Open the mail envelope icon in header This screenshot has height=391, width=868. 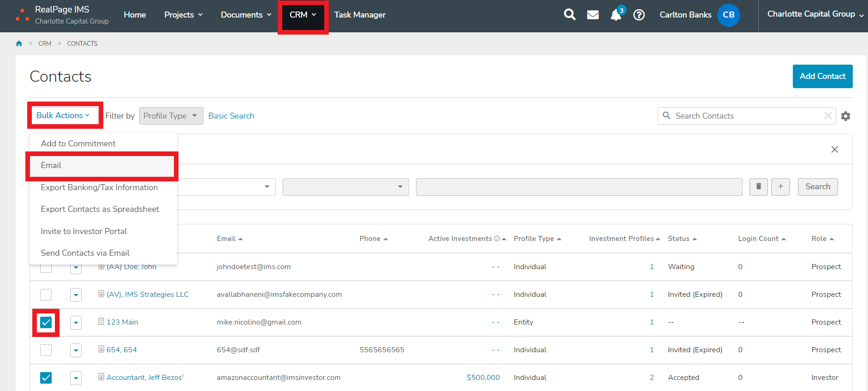(x=593, y=15)
